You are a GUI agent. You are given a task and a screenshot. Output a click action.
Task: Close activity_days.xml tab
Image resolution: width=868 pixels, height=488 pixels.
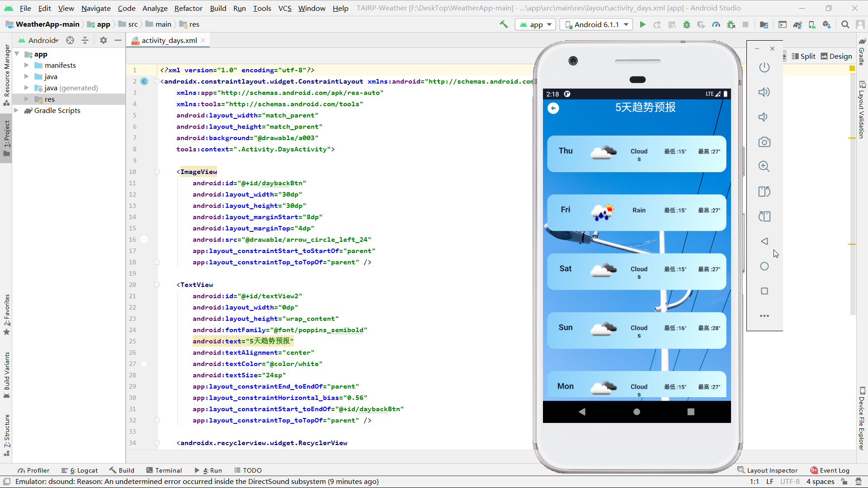coord(203,40)
